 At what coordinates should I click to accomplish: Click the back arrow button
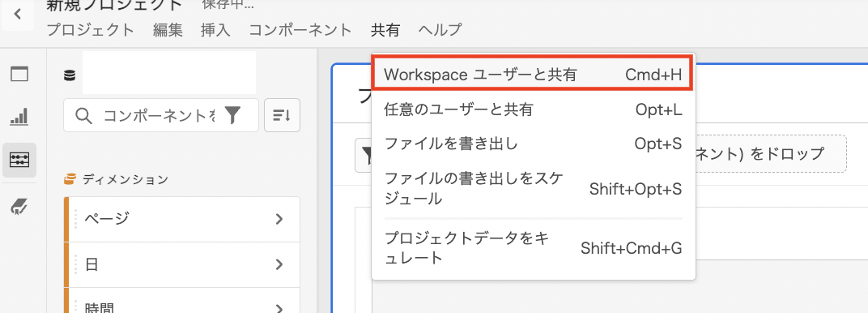click(x=18, y=15)
